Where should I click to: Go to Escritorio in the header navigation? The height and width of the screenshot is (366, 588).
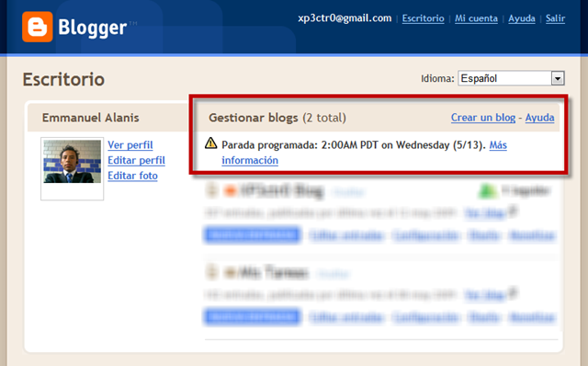[423, 18]
